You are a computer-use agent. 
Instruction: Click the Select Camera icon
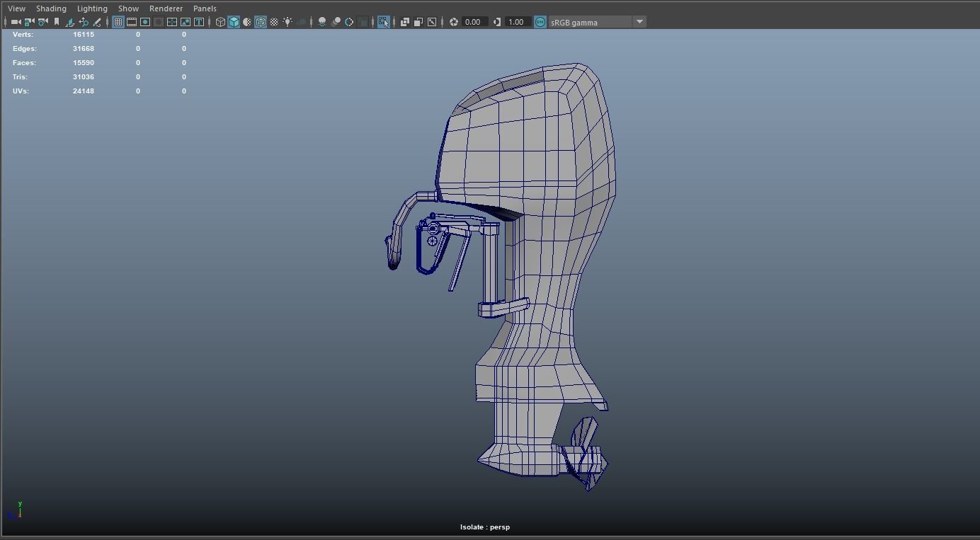click(x=16, y=22)
